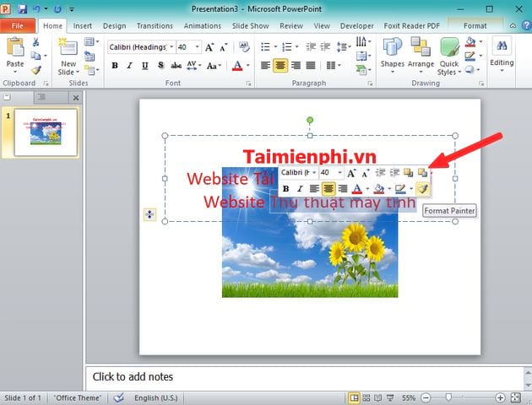The image size is (532, 405).
Task: Click Decrease Font Size in ribbon
Action: [224, 47]
